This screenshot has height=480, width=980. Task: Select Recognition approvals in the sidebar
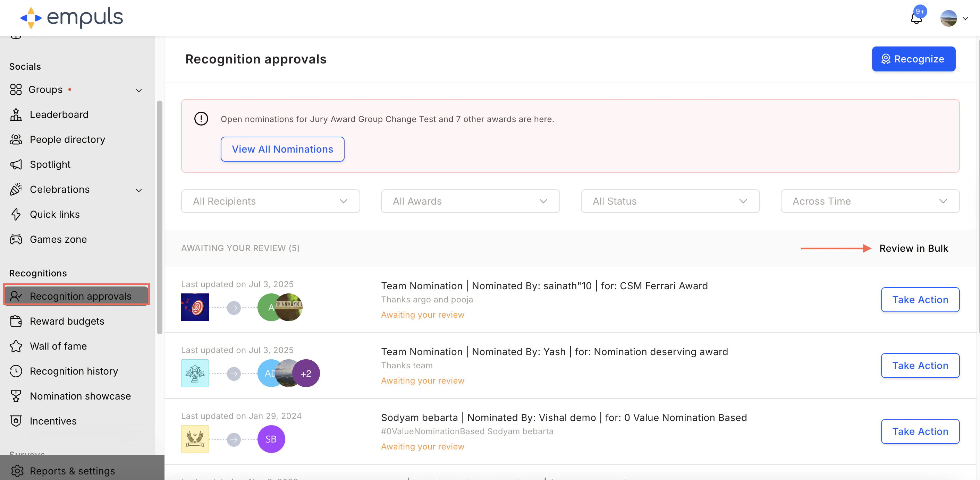point(76,296)
